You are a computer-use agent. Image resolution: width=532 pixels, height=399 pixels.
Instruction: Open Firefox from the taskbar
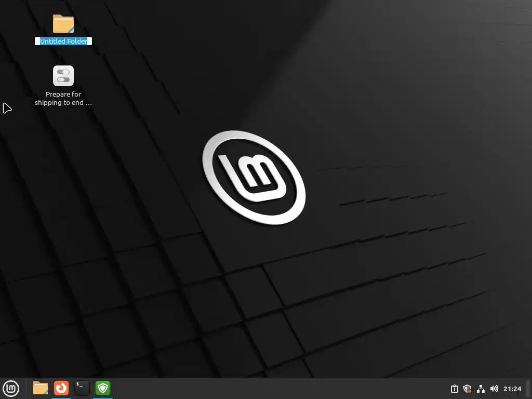[61, 388]
